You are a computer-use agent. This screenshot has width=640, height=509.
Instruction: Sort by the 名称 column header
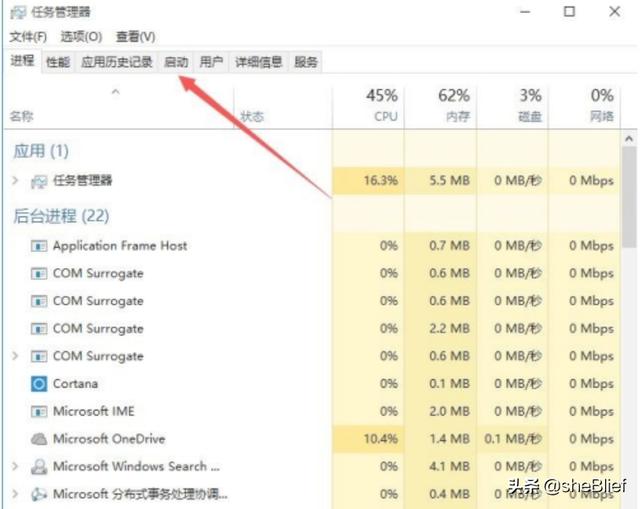118,107
